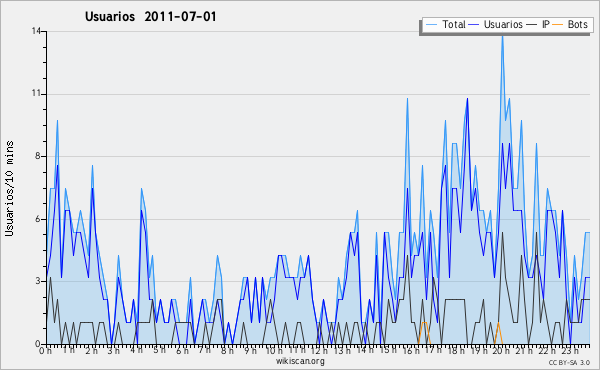Click the y-axis value 3

[38, 281]
